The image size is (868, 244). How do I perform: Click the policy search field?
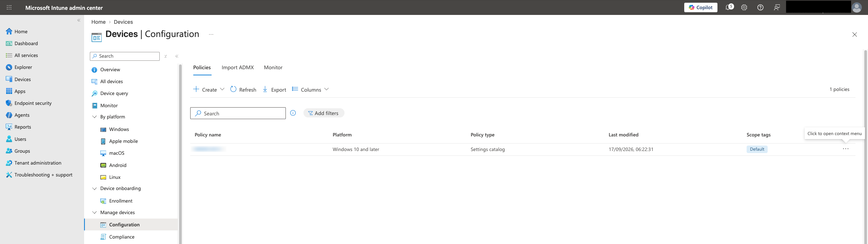[238, 113]
